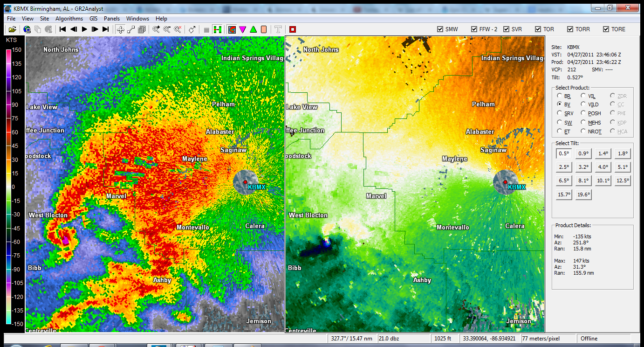Toggle the magenta inverted triangle icon

click(242, 29)
